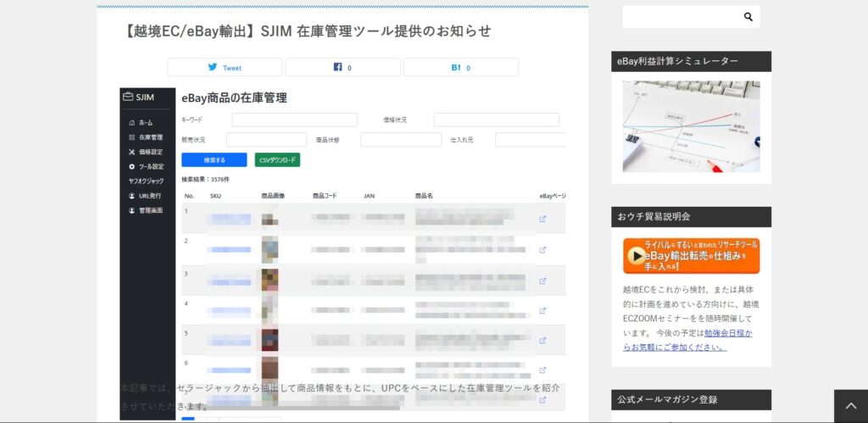Click the 商品コード column header

click(325, 196)
